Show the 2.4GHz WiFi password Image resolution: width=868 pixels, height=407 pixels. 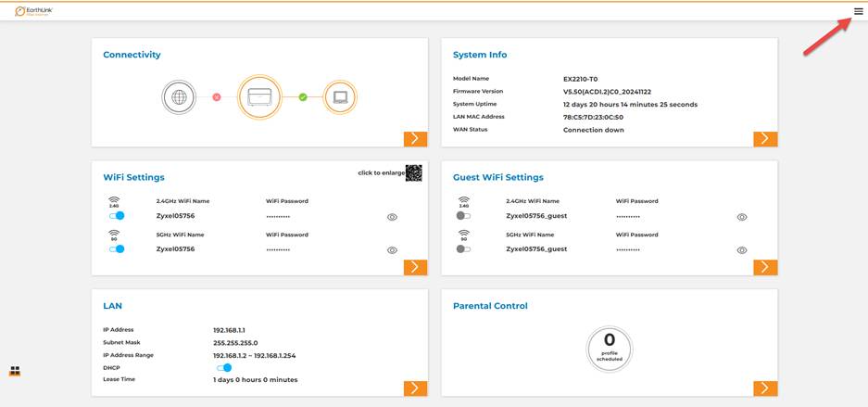(x=392, y=217)
